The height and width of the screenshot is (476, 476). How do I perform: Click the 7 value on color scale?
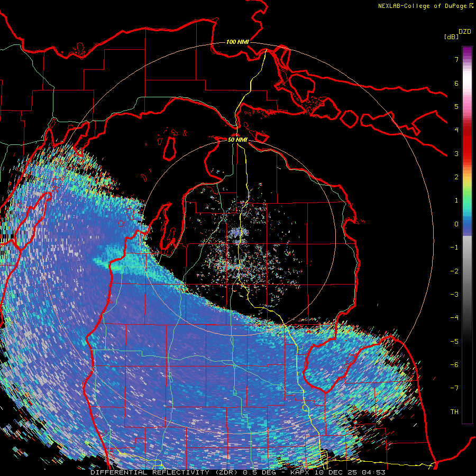click(x=456, y=59)
